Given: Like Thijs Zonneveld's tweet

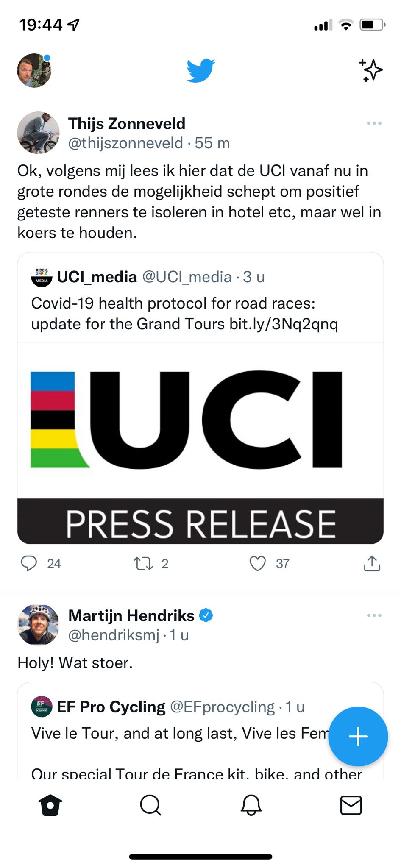Looking at the screenshot, I should pyautogui.click(x=258, y=563).
